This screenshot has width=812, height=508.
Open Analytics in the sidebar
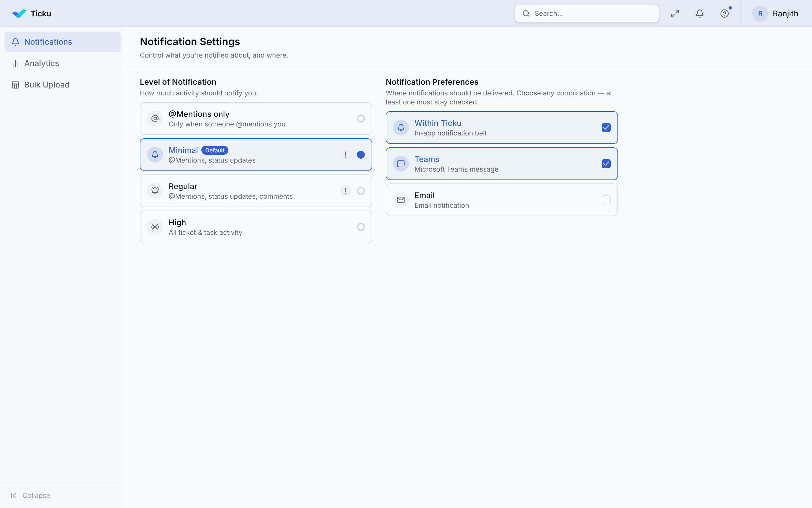pyautogui.click(x=63, y=63)
